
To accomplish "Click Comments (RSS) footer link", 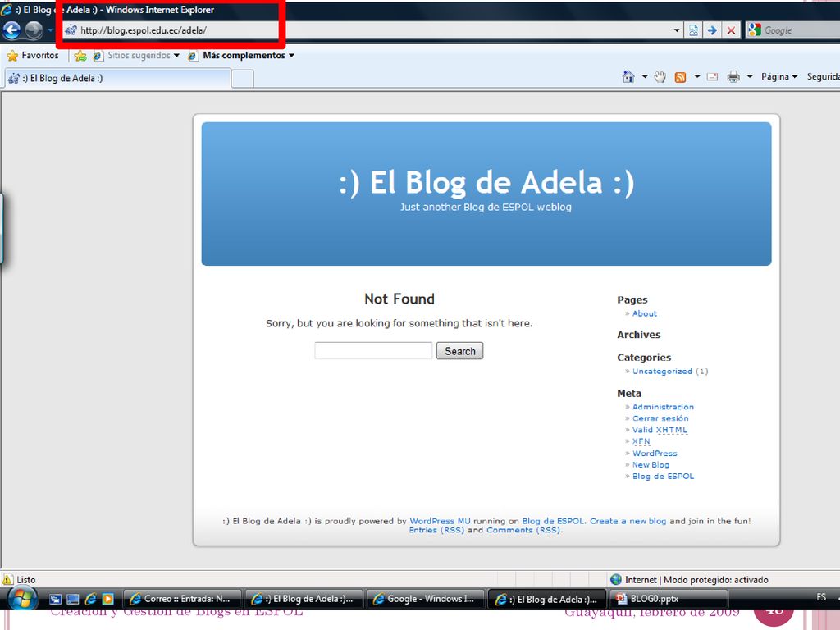I will coord(523,530).
